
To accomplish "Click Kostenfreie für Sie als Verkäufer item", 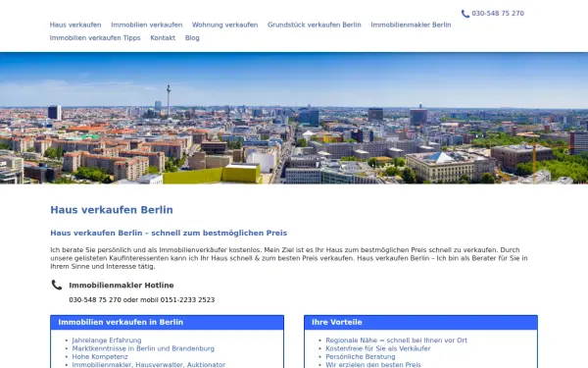I will point(378,348).
